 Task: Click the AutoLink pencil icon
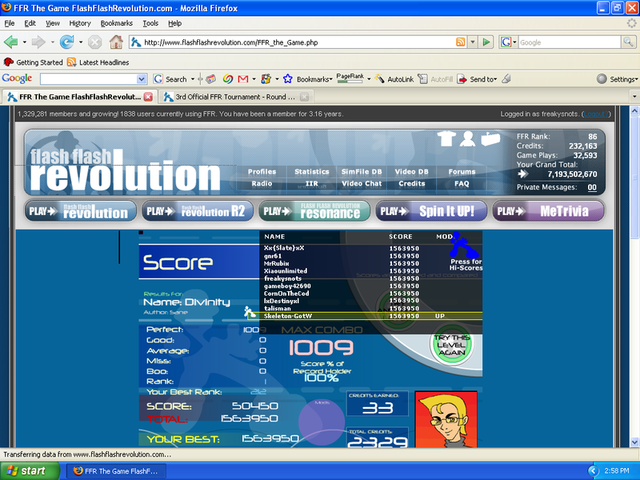pos(380,79)
